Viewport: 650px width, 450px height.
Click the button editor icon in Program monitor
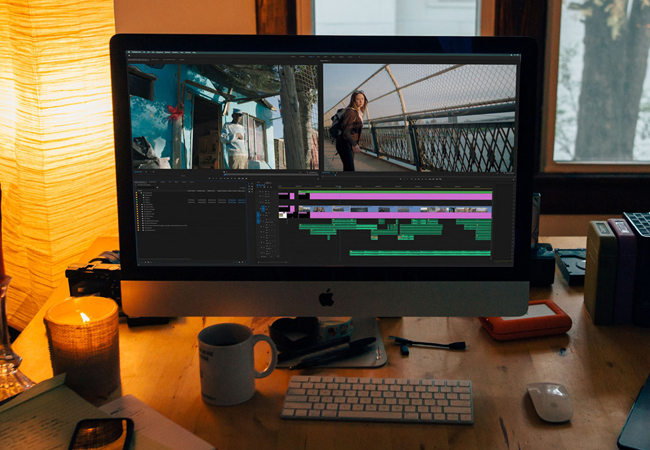click(x=511, y=177)
